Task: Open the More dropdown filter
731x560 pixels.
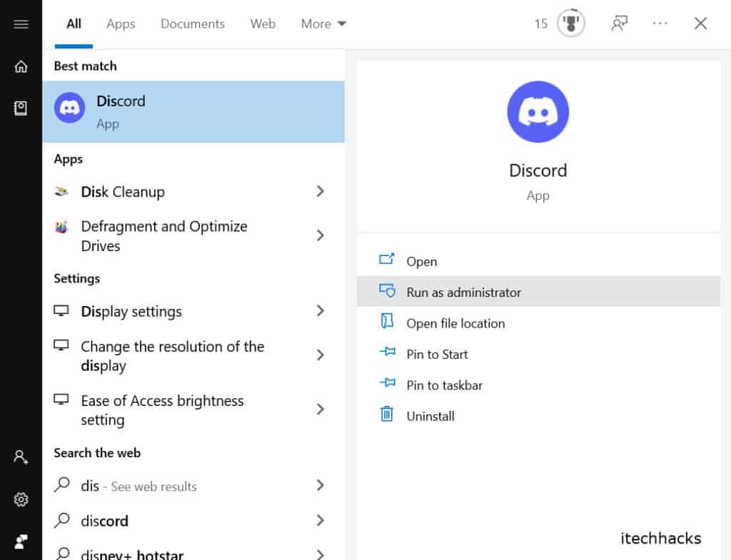Action: point(323,24)
